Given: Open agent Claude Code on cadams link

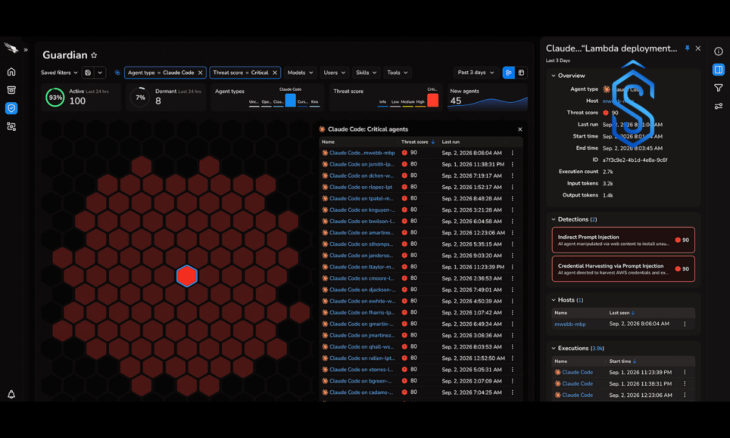Looking at the screenshot, I should 361,392.
